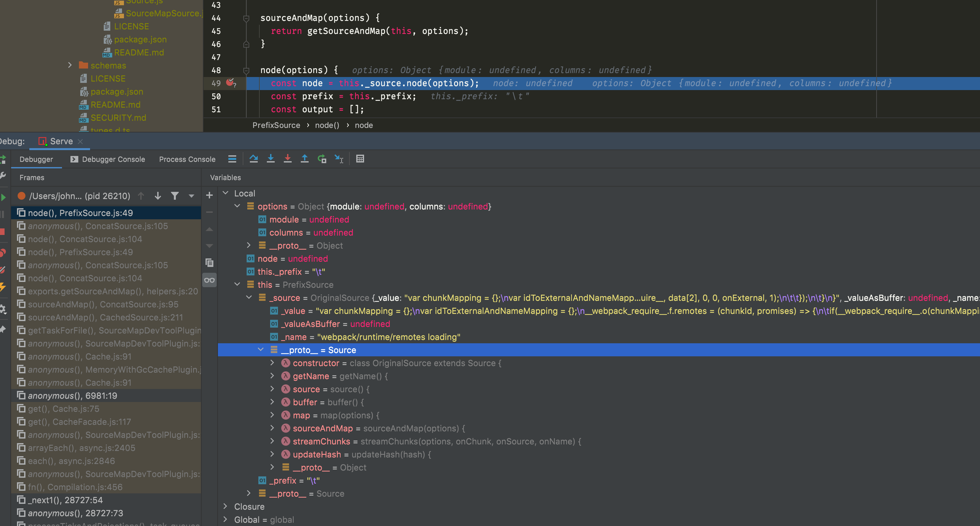Toggle the lightning bolt icon in debug sidebar

click(x=3, y=287)
